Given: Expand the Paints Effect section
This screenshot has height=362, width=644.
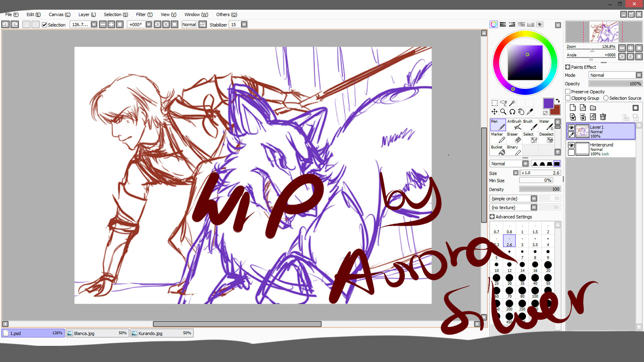Looking at the screenshot, I should click(x=568, y=67).
